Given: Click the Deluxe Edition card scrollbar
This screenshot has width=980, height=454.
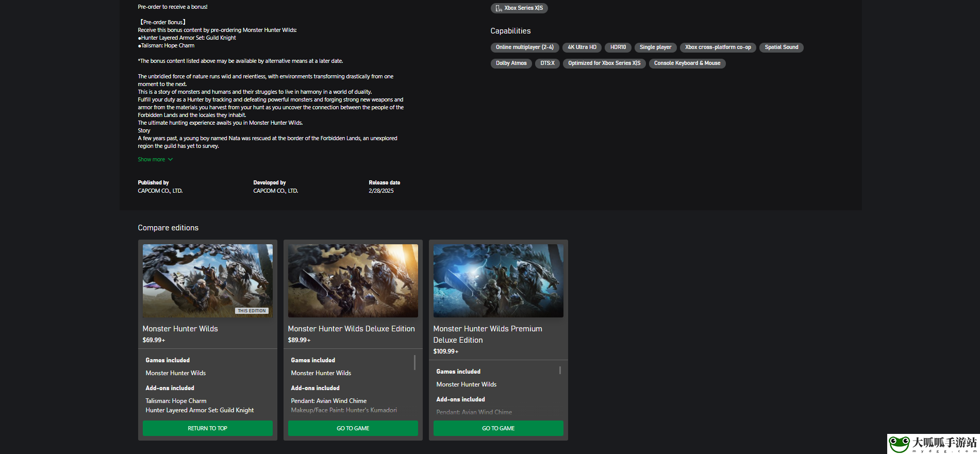Looking at the screenshot, I should (414, 362).
